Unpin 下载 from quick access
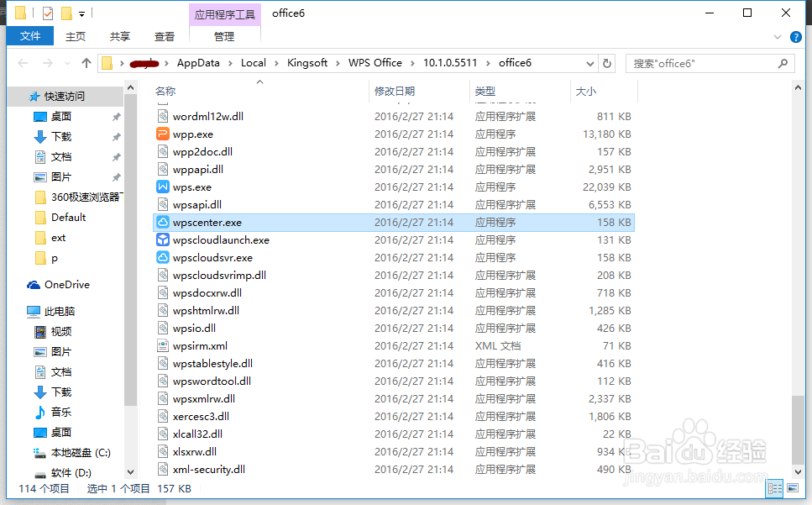 (x=118, y=136)
